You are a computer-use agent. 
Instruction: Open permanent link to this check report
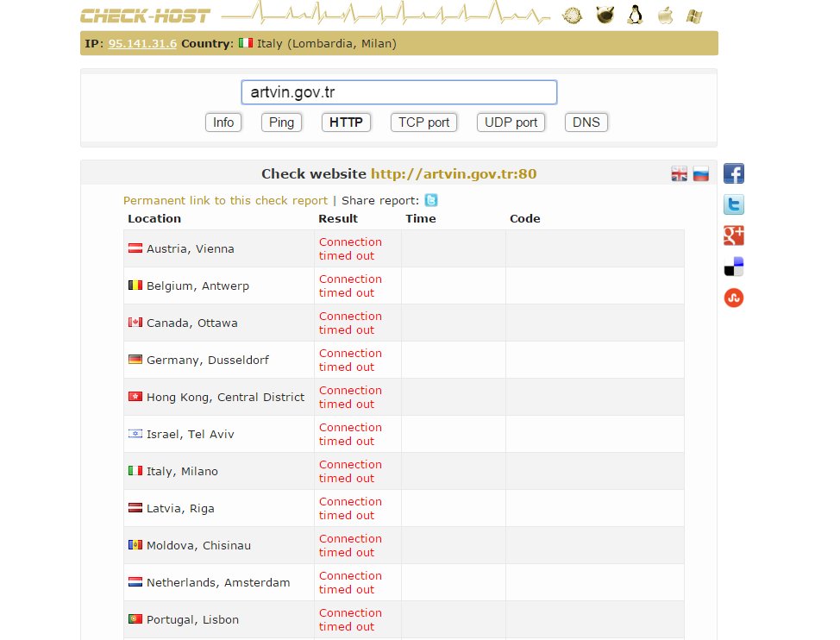(225, 200)
